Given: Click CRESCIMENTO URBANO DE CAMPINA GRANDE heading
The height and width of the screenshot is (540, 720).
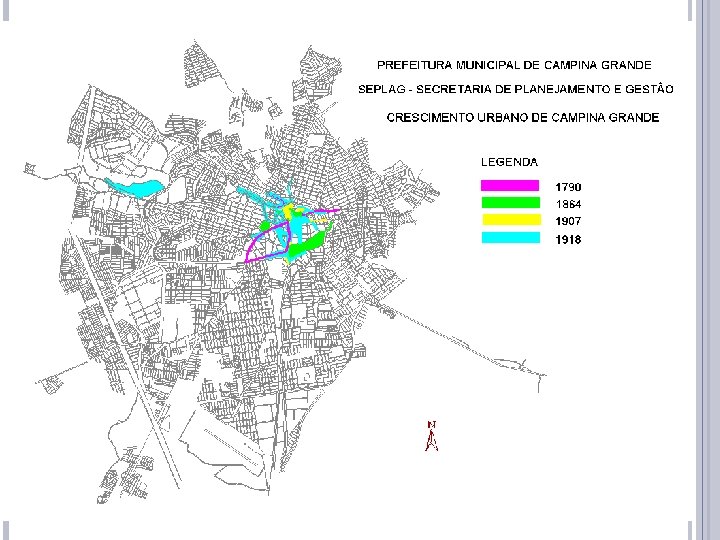Looking at the screenshot, I should pos(523,118).
